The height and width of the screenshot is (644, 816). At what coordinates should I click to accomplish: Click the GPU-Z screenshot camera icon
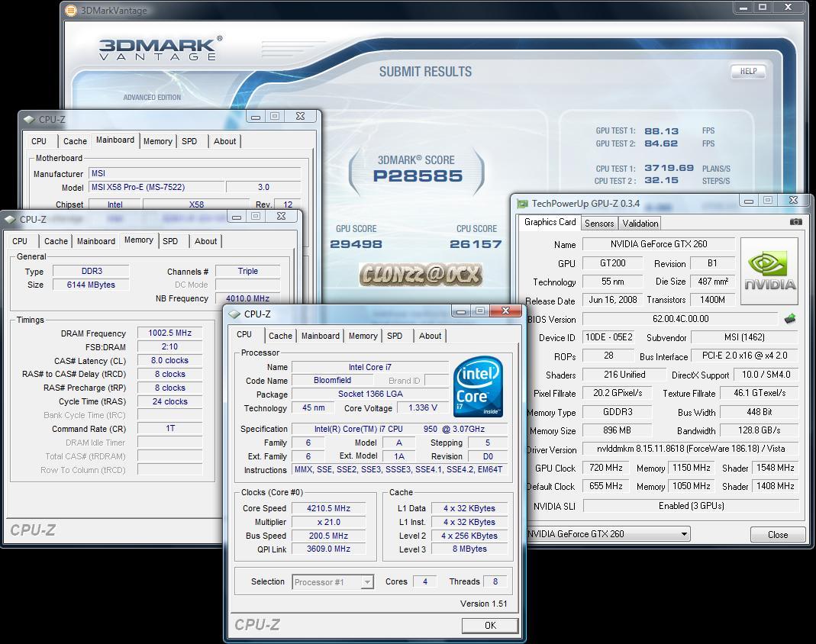pos(795,222)
